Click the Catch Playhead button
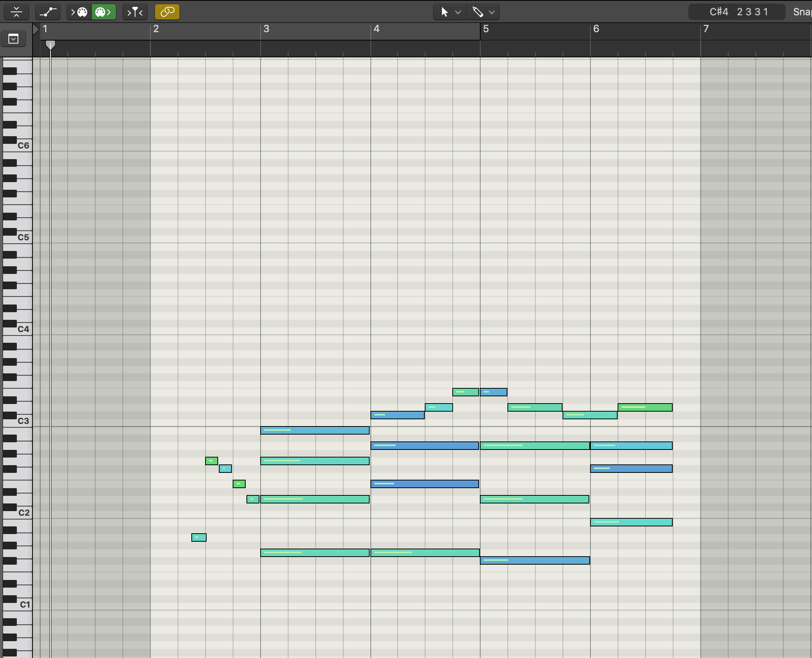Viewport: 812px width, 658px height. coord(135,12)
